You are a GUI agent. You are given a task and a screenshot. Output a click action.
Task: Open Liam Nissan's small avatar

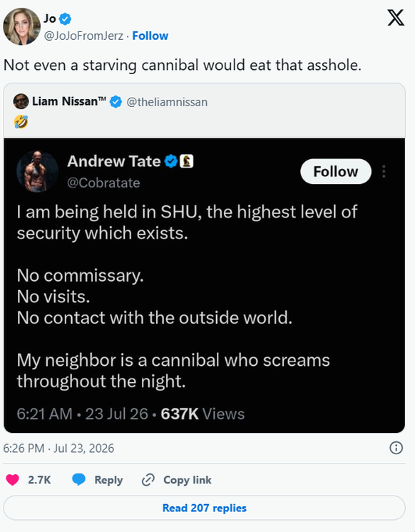(21, 101)
